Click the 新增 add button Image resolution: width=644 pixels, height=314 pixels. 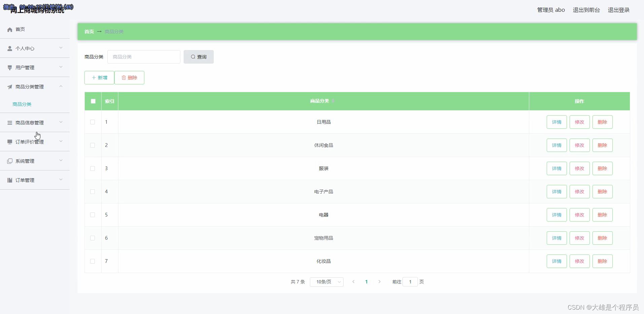click(99, 78)
